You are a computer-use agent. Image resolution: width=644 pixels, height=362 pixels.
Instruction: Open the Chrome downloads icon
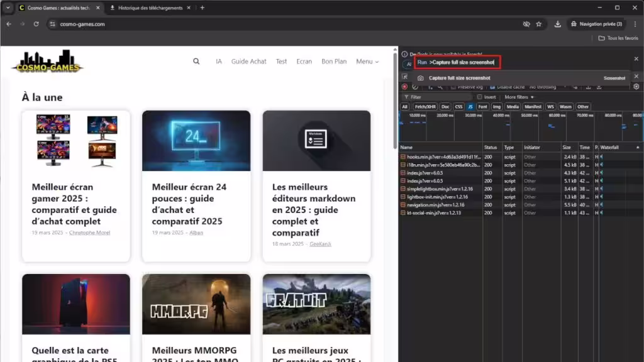[x=557, y=25]
